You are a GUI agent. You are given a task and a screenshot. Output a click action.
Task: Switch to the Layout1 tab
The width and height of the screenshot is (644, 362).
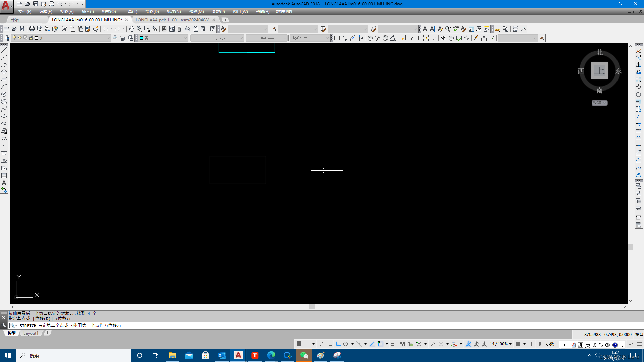coord(31,333)
